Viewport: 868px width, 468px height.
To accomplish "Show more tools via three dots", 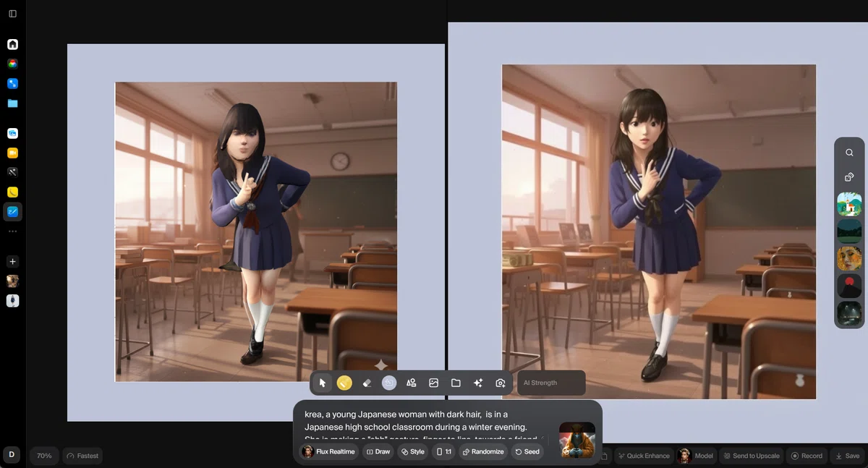I will [12, 231].
